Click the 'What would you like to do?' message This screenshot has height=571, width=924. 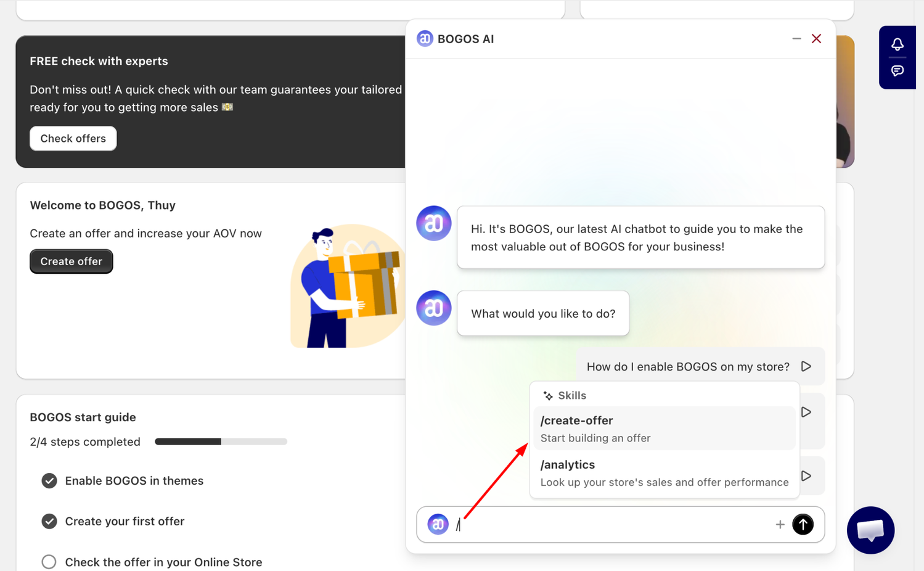543,313
